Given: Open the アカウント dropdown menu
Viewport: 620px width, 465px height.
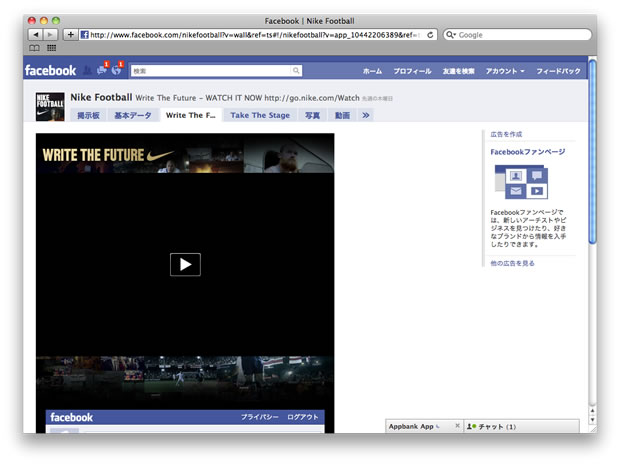Looking at the screenshot, I should [505, 71].
